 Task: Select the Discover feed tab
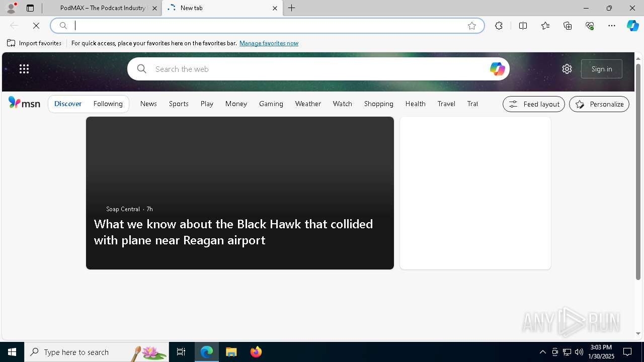(68, 104)
